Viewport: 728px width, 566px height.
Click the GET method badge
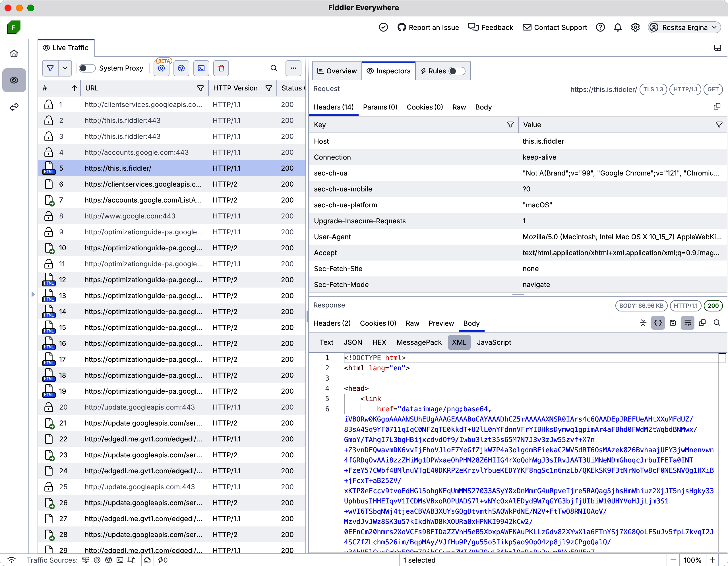tap(713, 89)
